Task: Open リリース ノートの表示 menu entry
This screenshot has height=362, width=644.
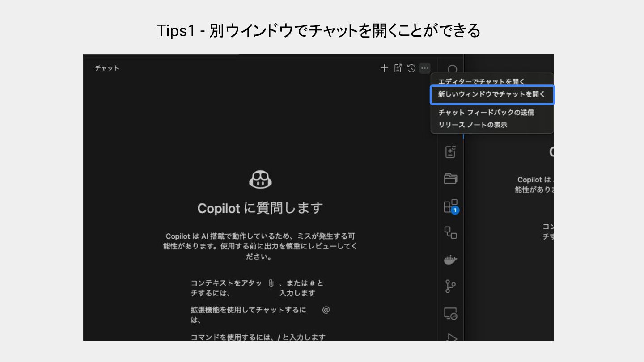Action: coord(473,125)
